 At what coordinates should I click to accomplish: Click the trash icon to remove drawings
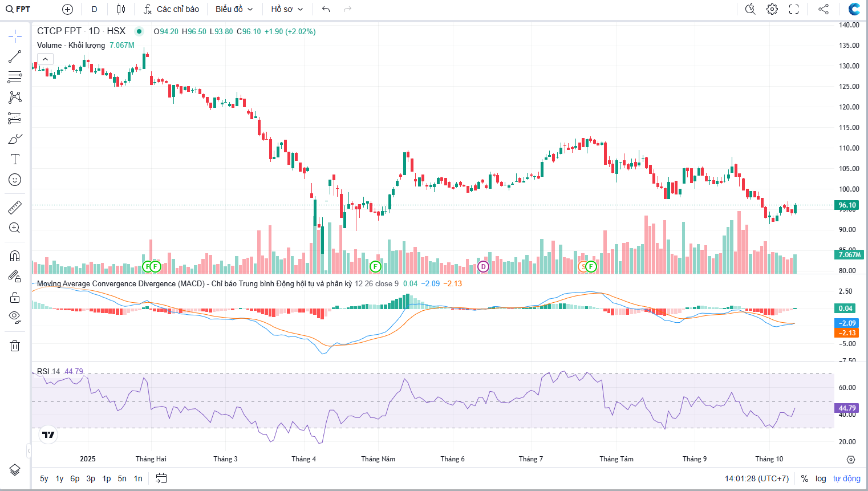(x=15, y=346)
